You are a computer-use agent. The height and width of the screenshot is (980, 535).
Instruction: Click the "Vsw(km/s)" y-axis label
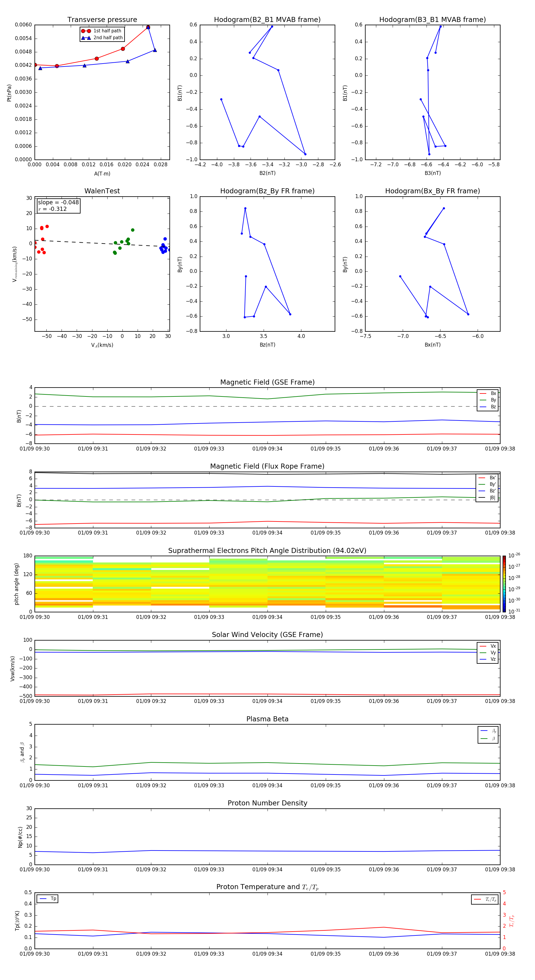tap(12, 668)
